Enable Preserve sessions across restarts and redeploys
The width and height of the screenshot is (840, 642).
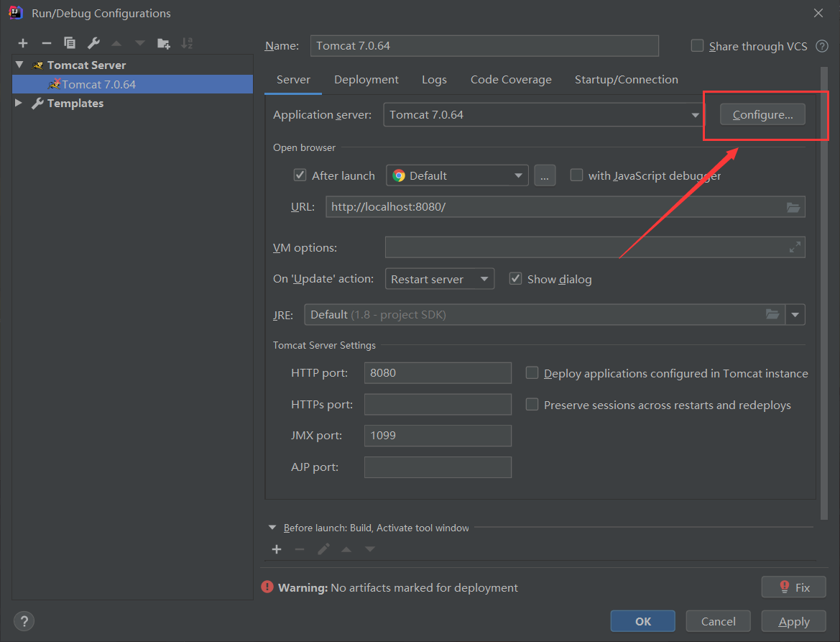[x=532, y=405]
